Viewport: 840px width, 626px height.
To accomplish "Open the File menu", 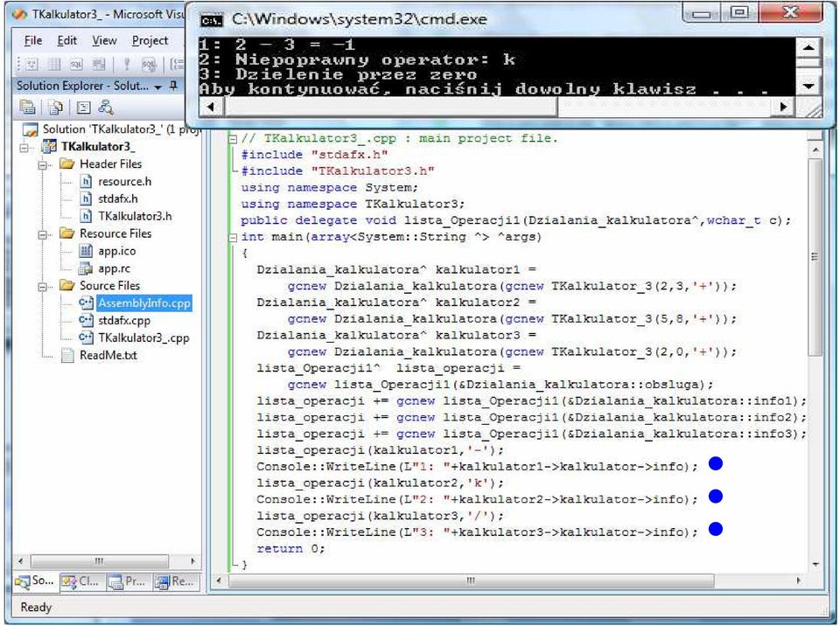I will 33,41.
